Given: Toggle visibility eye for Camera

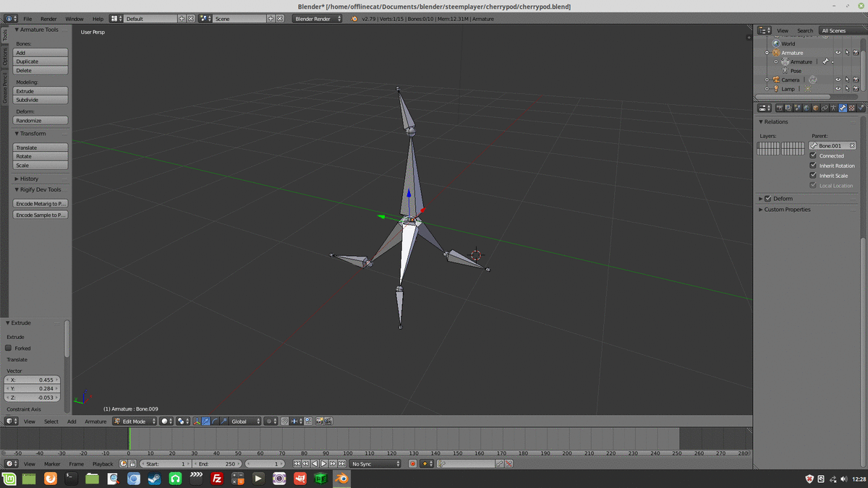Looking at the screenshot, I should [x=838, y=80].
